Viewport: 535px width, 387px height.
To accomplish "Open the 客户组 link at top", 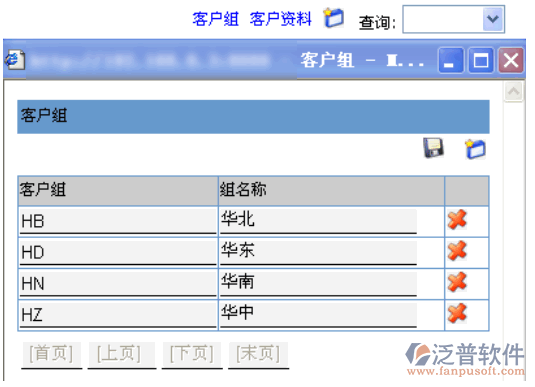I will 215,19.
